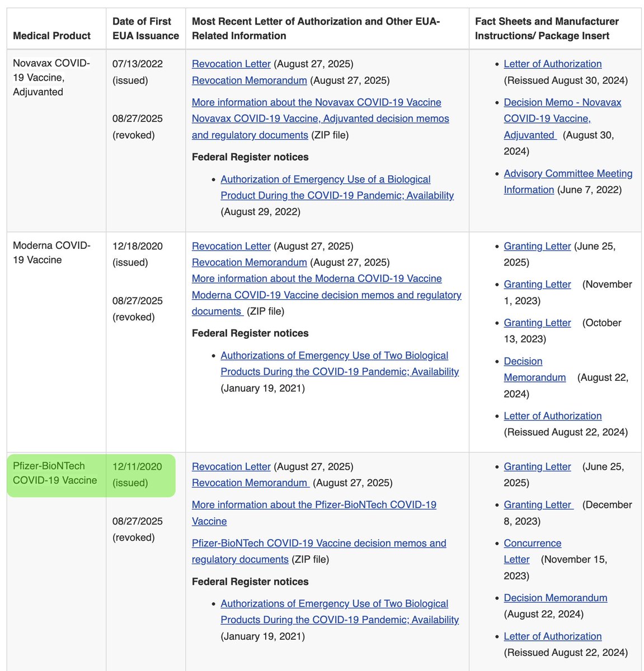Click the '07/13/2022 (issued)' date
644x671 pixels.
138,72
